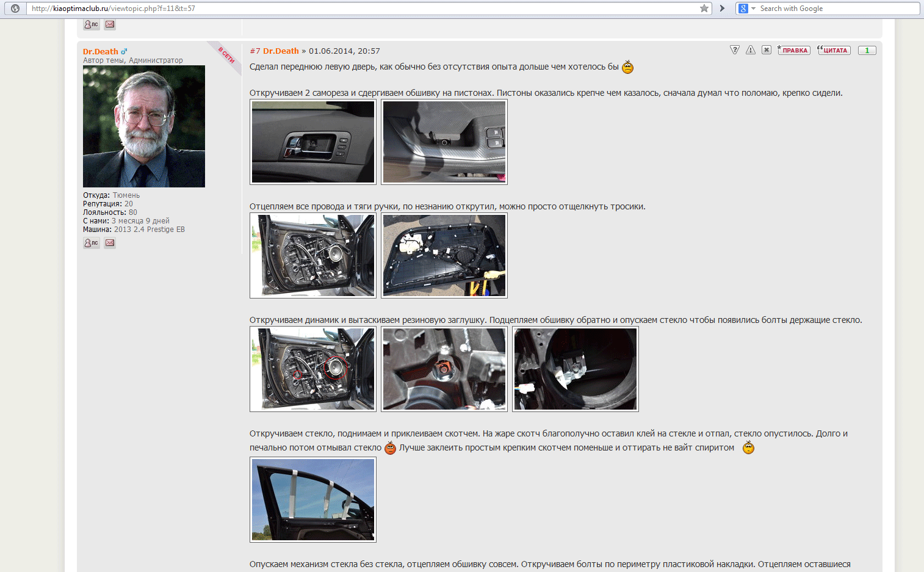This screenshot has width=924, height=572.
Task: Delete post #7 with the X icon
Action: click(x=767, y=50)
